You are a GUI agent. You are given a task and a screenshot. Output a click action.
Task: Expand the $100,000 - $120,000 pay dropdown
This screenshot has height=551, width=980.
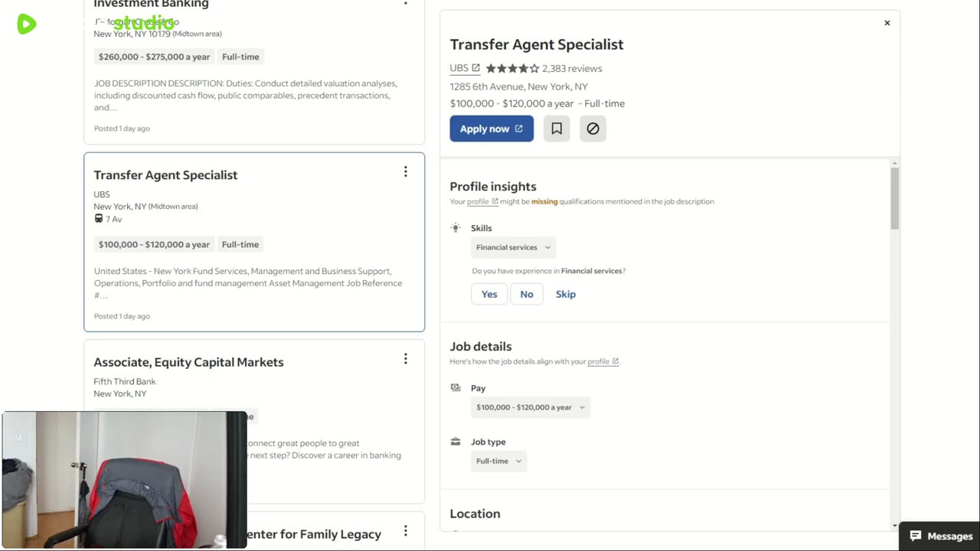click(x=531, y=407)
